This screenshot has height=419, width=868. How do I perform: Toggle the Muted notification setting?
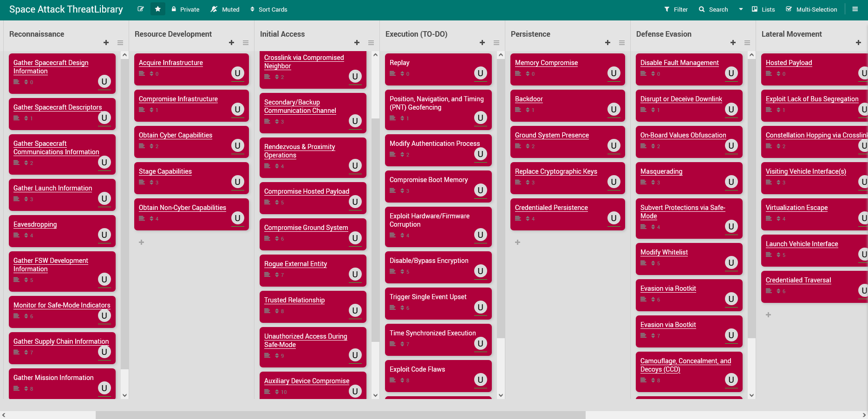pos(225,9)
